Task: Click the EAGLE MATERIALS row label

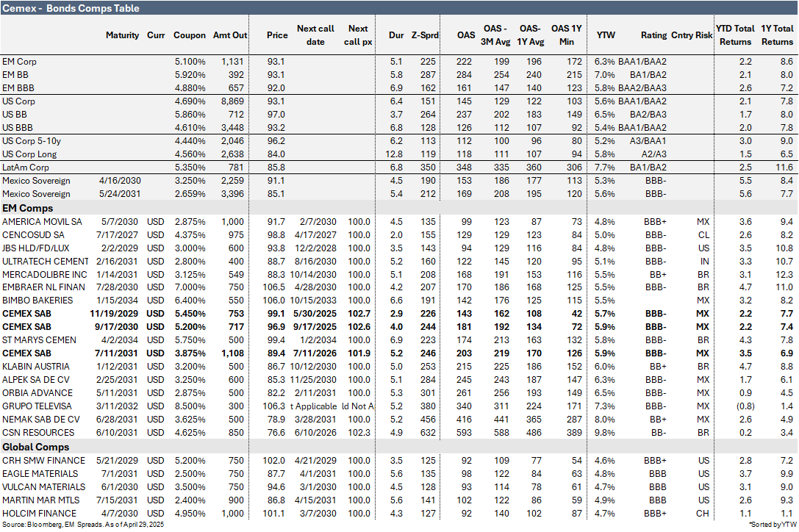Action: (x=40, y=474)
